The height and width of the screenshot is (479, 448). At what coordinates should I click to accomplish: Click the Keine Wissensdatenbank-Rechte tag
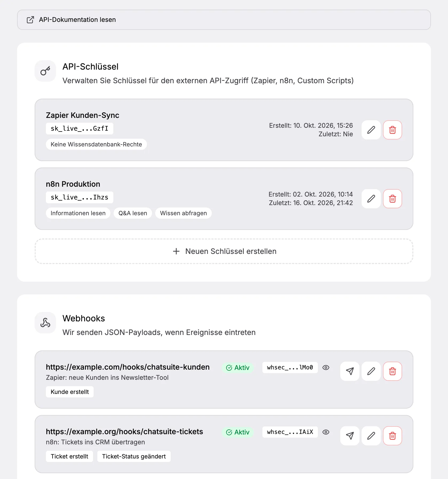(x=96, y=144)
